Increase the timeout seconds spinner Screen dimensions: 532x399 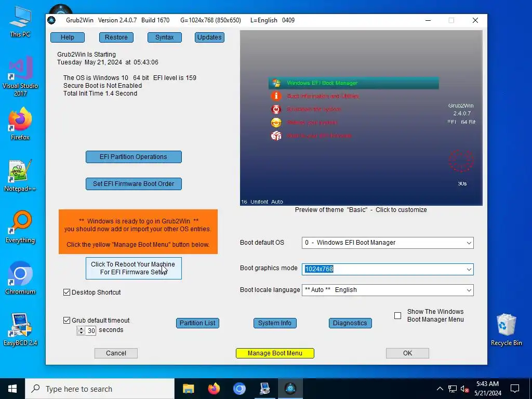tap(81, 328)
